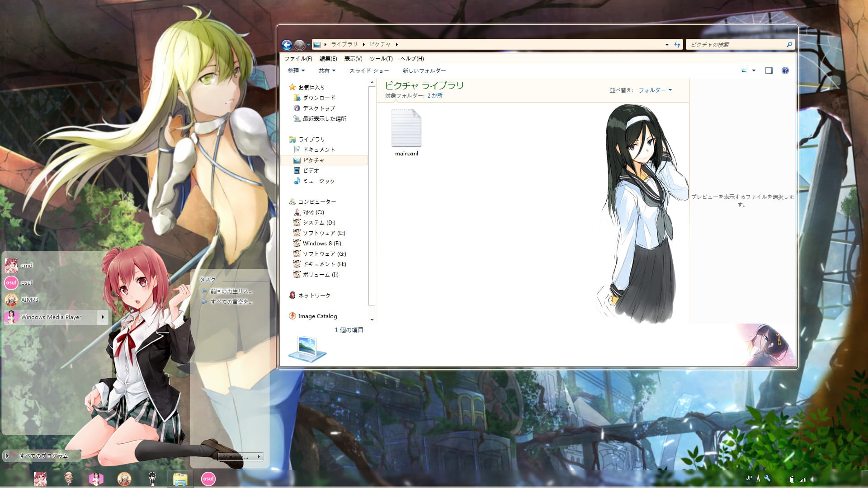Open Windows Explorer from the taskbar
The image size is (868, 488).
tap(180, 480)
